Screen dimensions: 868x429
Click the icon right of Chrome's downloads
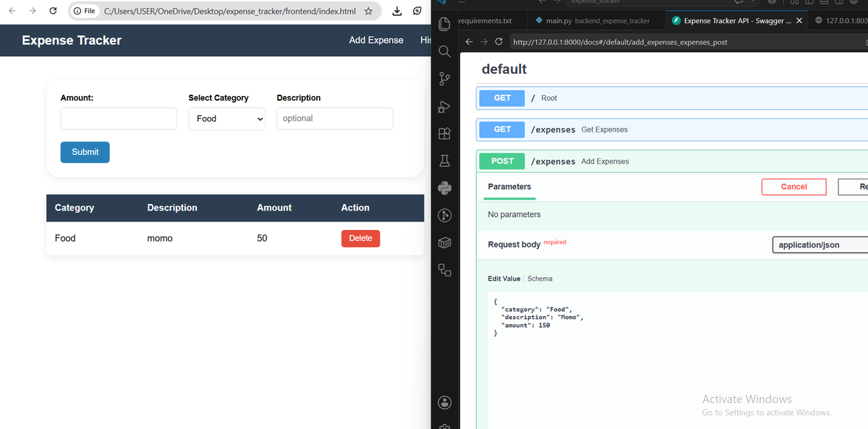pyautogui.click(x=417, y=12)
